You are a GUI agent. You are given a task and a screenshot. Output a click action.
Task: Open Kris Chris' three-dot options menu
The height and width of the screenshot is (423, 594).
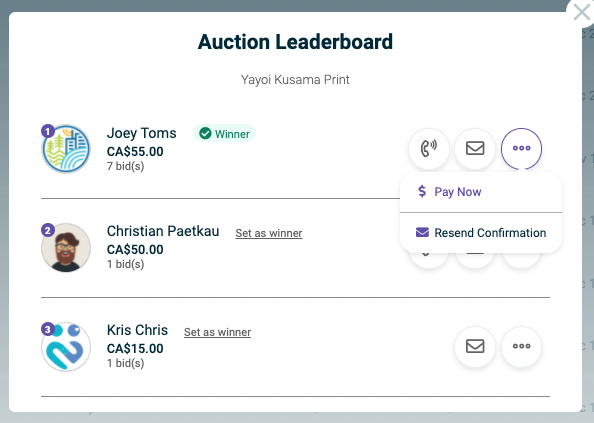(522, 346)
